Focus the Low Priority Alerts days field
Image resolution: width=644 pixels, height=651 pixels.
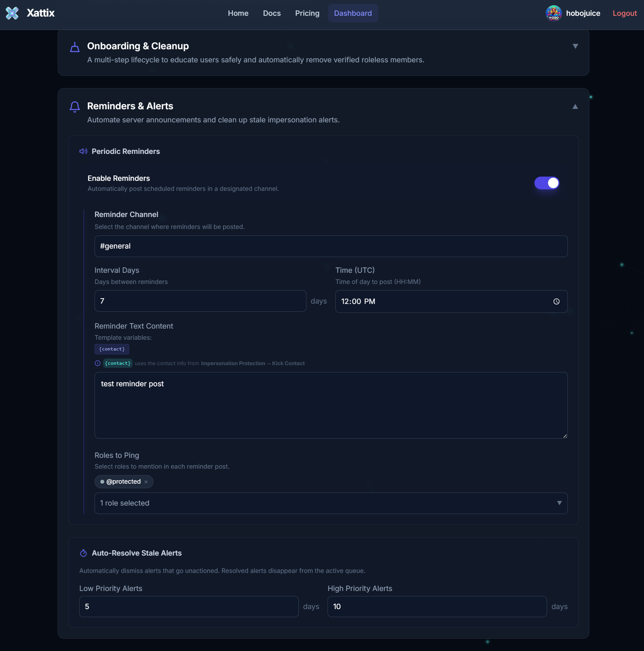[x=189, y=607]
